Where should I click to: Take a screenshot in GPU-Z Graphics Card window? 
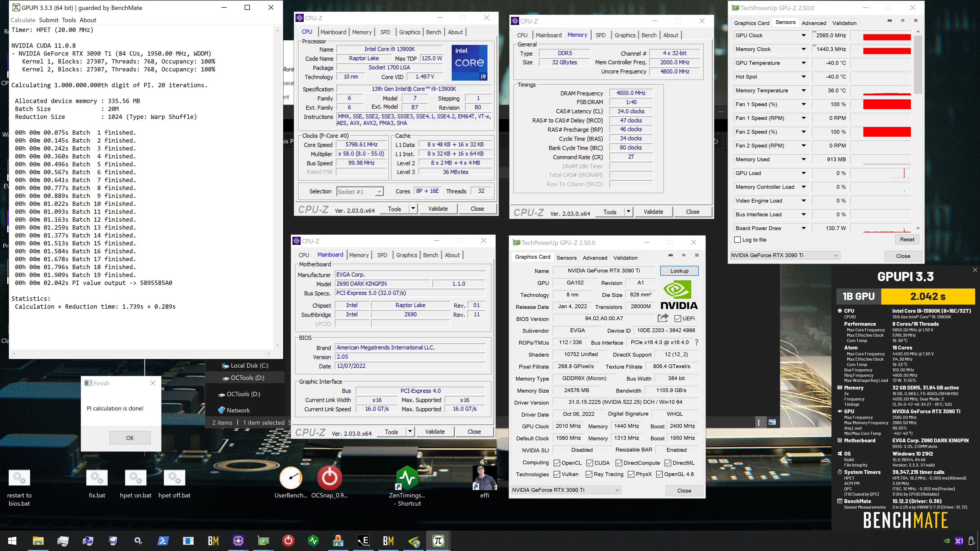click(670, 255)
